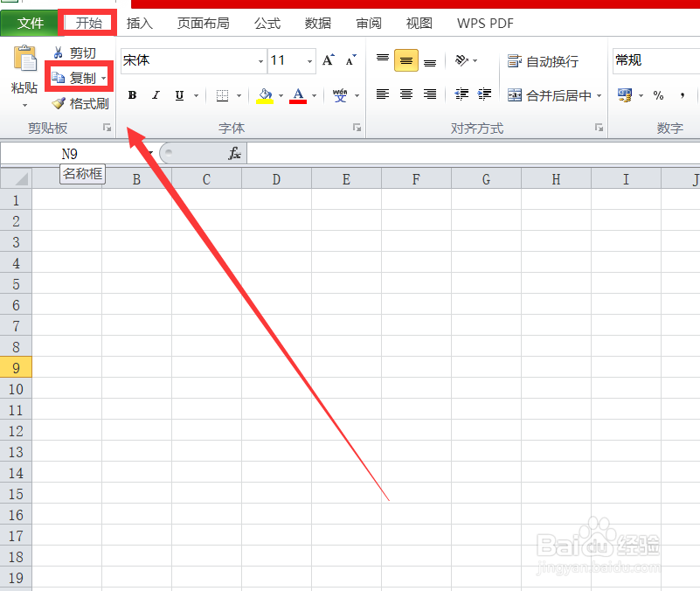This screenshot has height=591, width=700.
Task: Open the 宋体 font name dropdown
Action: tap(261, 60)
